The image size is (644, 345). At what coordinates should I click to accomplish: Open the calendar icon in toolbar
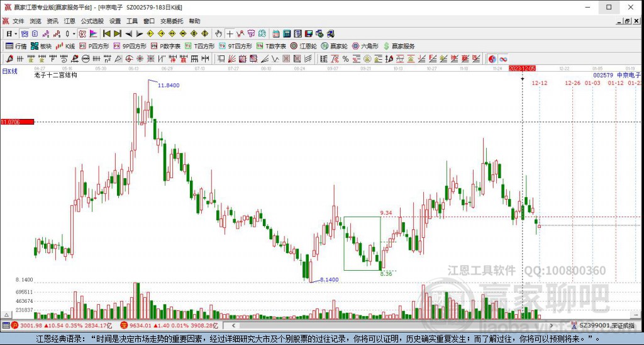coord(276,34)
